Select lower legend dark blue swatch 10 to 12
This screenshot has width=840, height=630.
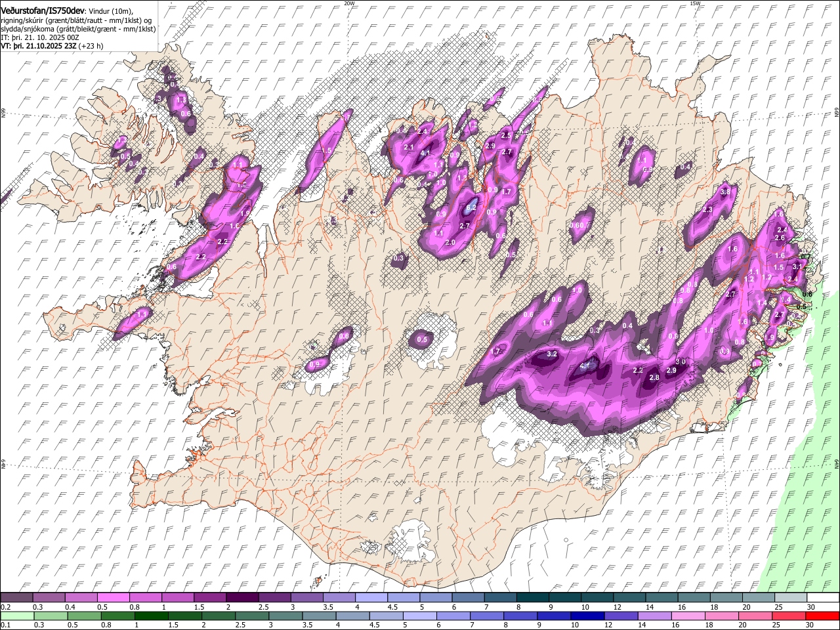tap(587, 616)
